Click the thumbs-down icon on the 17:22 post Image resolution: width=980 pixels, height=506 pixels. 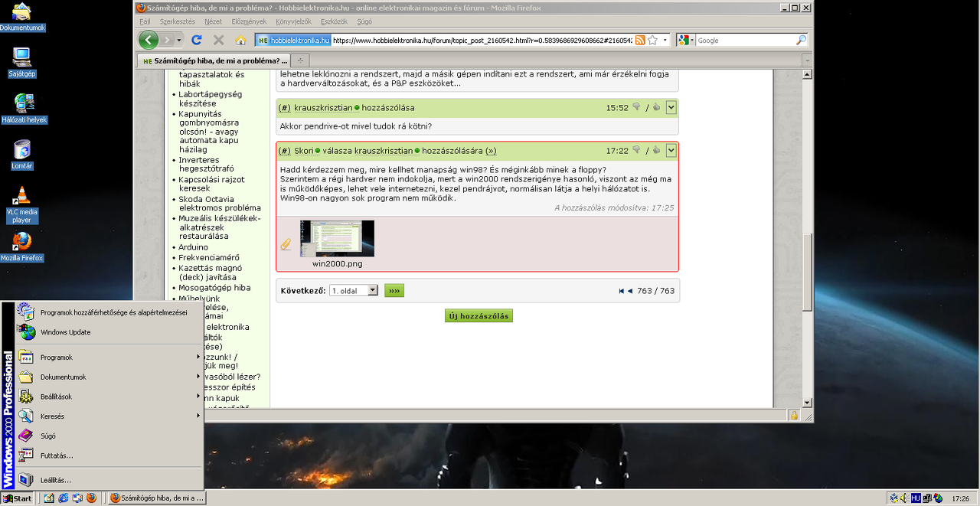pos(635,151)
